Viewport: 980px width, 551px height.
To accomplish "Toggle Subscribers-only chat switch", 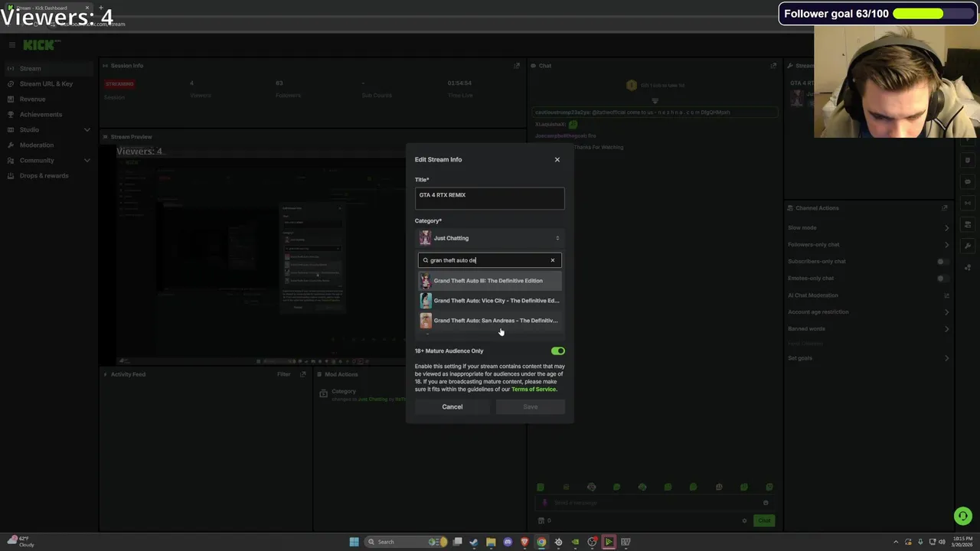I will pos(942,261).
